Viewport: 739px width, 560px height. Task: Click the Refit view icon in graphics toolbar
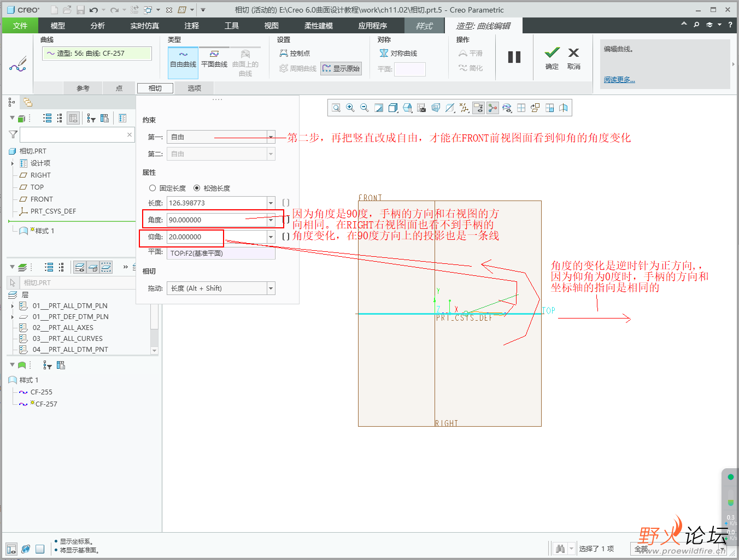click(336, 108)
